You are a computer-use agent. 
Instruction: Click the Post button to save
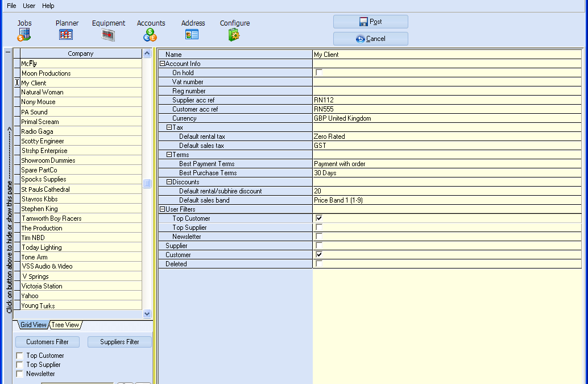[370, 22]
